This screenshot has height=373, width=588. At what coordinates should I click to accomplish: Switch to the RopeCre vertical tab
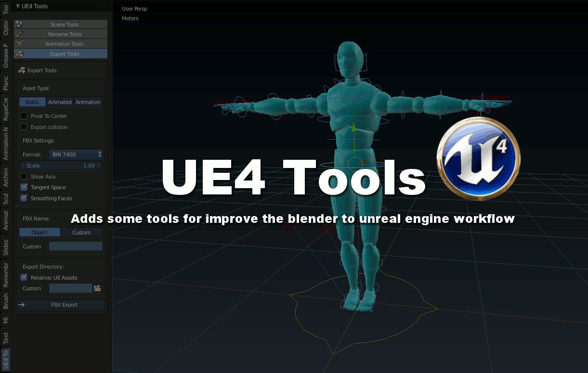coord(6,109)
